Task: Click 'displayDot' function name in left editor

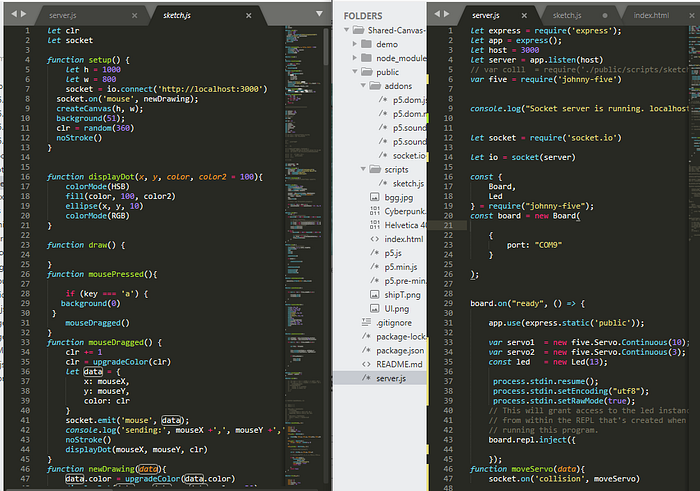Action: pos(111,177)
